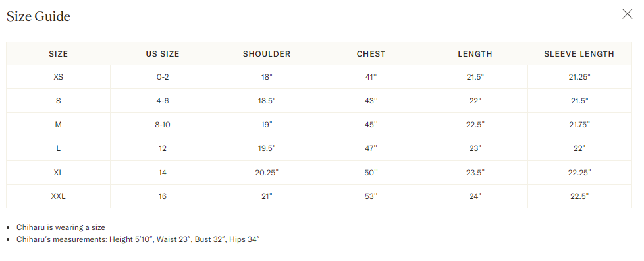Click 'Chiharu is wearing a size' note
The height and width of the screenshot is (261, 644).
[x=61, y=227]
